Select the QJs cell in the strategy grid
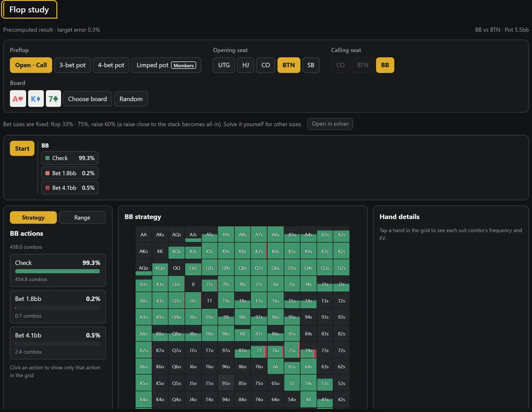The image size is (532, 412). pos(193,268)
